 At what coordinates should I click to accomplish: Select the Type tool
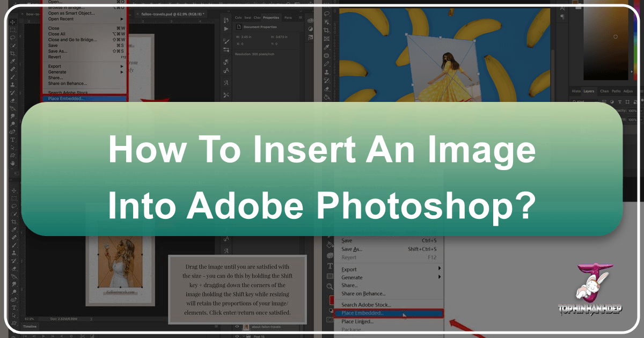click(x=12, y=140)
